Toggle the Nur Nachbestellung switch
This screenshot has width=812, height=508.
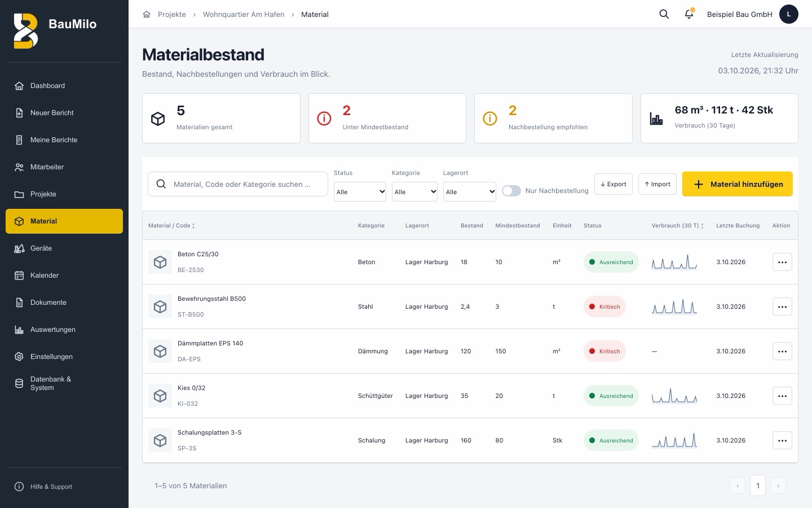[511, 191]
